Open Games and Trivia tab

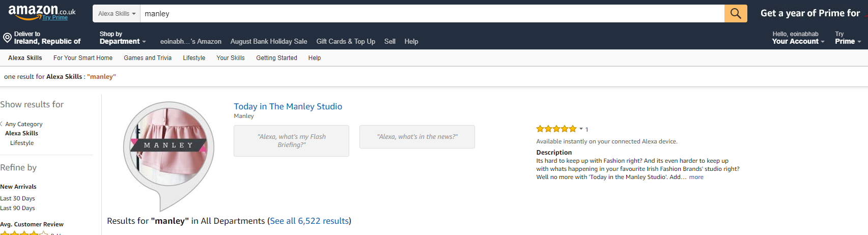pyautogui.click(x=148, y=58)
